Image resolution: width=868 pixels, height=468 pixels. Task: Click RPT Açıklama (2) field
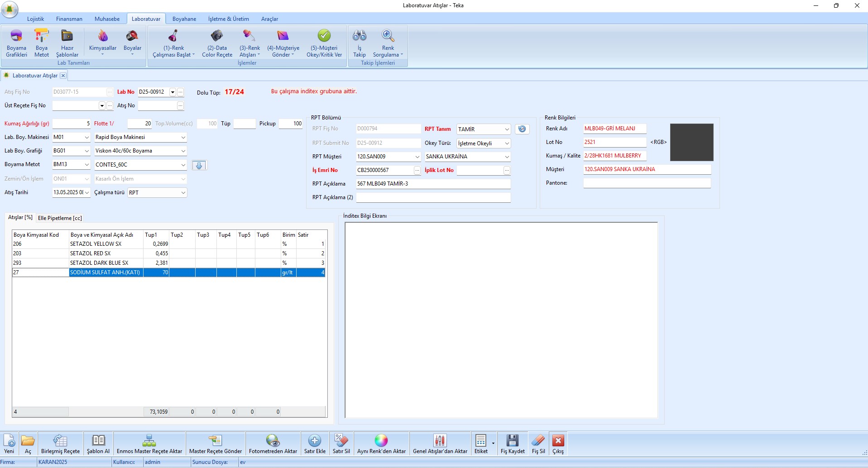[433, 197]
